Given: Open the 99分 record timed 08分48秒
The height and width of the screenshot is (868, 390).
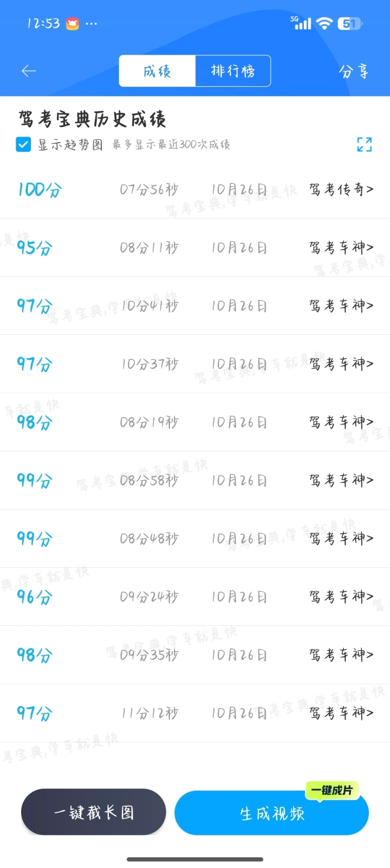Looking at the screenshot, I should 149,539.
